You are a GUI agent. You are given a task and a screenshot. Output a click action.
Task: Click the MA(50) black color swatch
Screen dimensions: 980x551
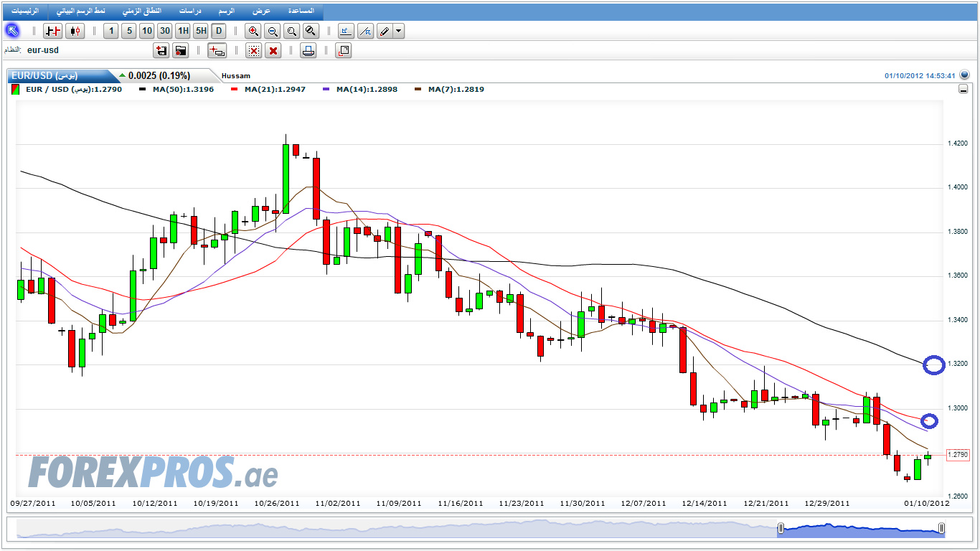[x=142, y=90]
